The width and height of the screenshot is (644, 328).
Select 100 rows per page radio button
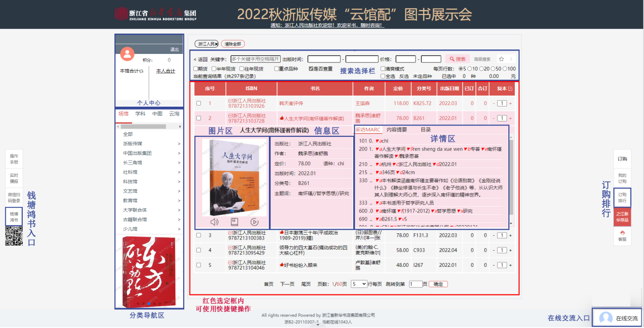pyautogui.click(x=505, y=69)
